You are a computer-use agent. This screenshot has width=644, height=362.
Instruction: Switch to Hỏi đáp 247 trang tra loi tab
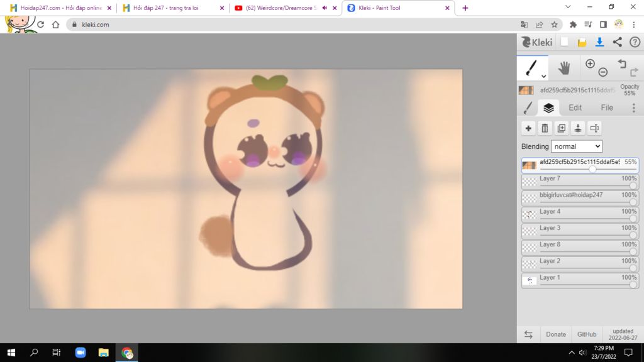(x=174, y=8)
